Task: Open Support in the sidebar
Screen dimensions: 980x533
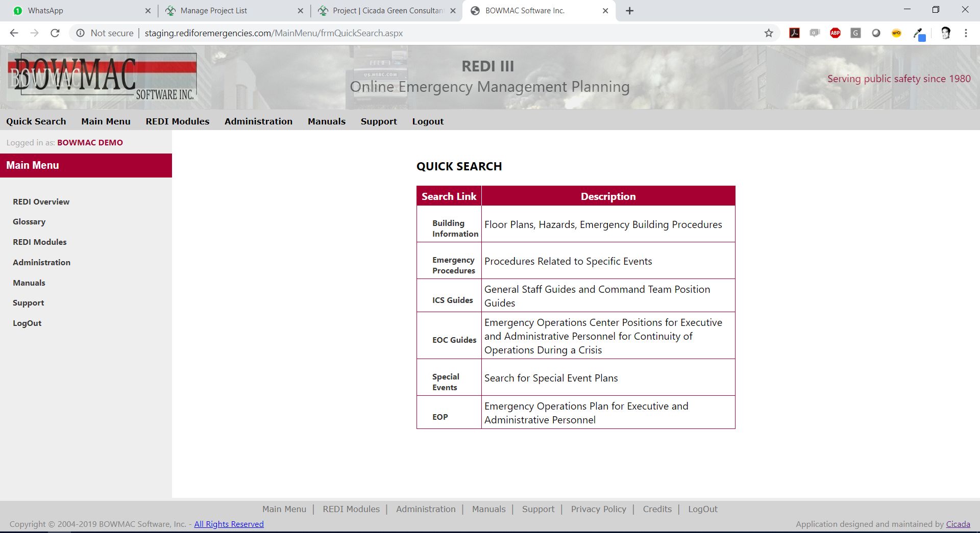Action: 29,303
